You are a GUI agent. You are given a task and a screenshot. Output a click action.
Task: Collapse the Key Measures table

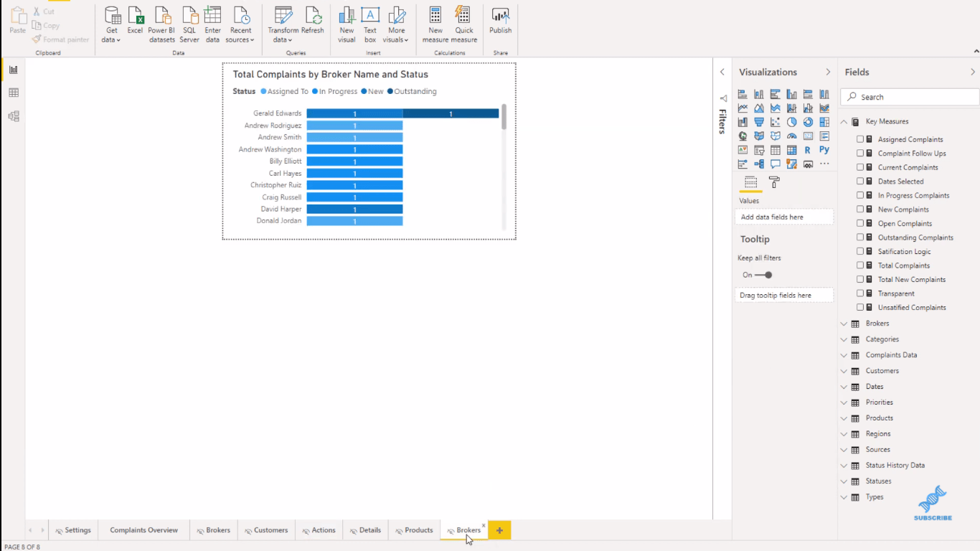pyautogui.click(x=844, y=121)
